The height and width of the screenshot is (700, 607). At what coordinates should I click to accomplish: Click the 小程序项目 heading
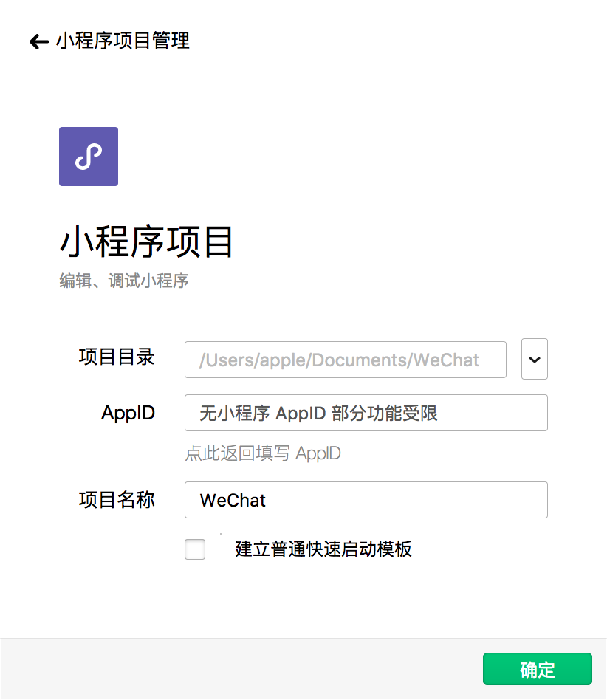(x=146, y=241)
